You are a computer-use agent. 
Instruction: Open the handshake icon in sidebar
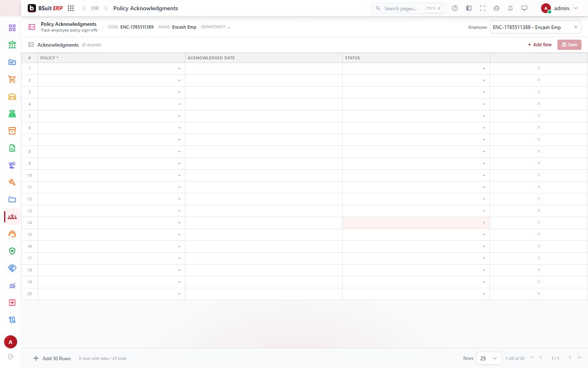tap(12, 268)
